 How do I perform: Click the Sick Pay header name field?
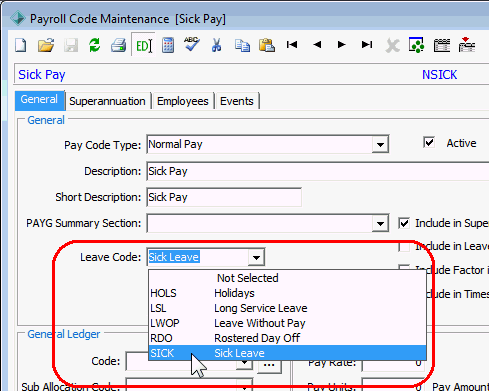tap(42, 75)
